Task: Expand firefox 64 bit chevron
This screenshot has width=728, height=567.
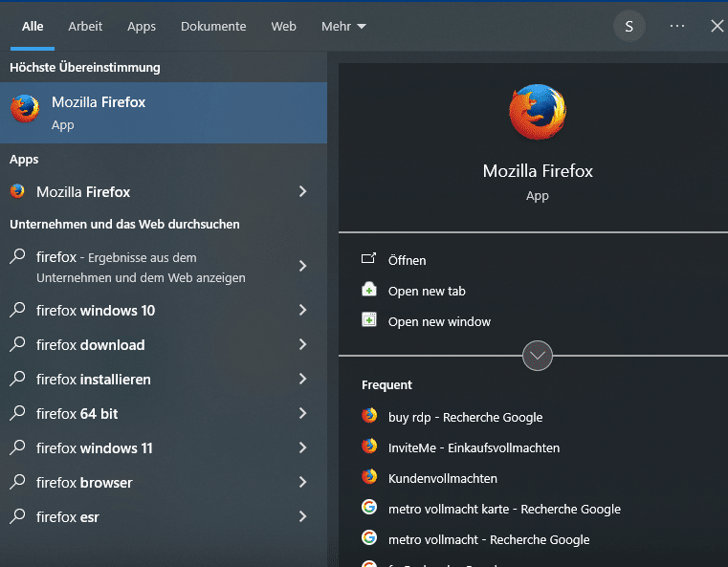Action: pyautogui.click(x=302, y=413)
